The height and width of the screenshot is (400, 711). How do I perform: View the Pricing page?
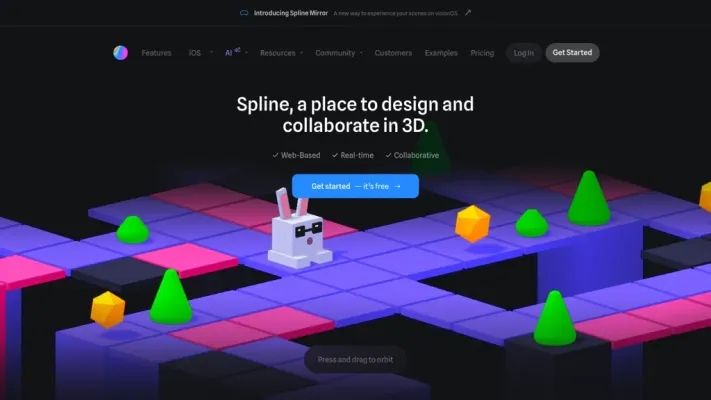point(482,53)
